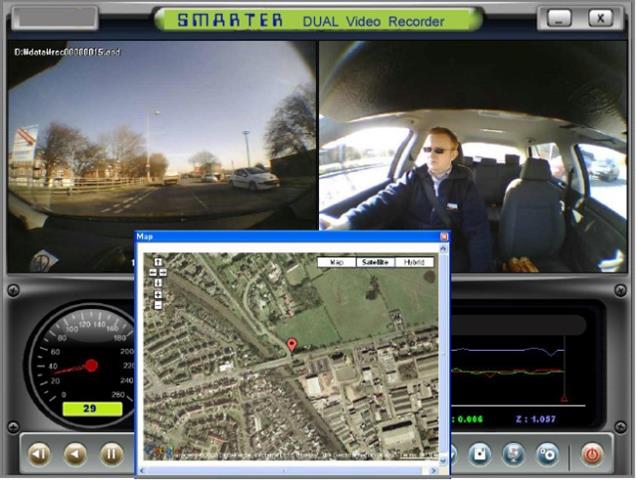Click the monitor icon in the bottom toolbar
This screenshot has width=636, height=480.
tap(514, 454)
